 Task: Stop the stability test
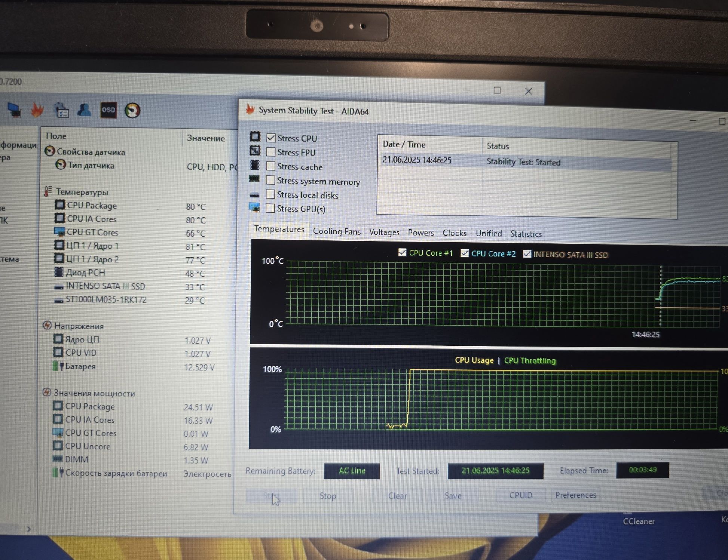[x=328, y=496]
